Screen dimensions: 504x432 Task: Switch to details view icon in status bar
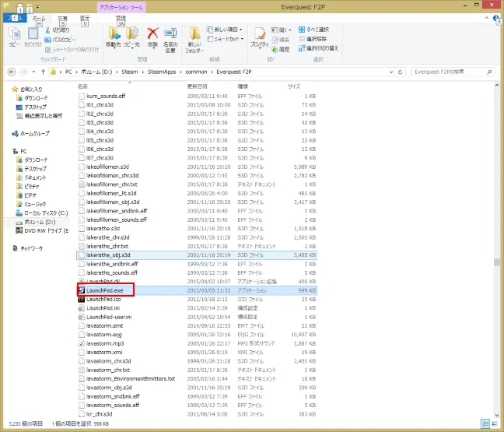click(485, 423)
